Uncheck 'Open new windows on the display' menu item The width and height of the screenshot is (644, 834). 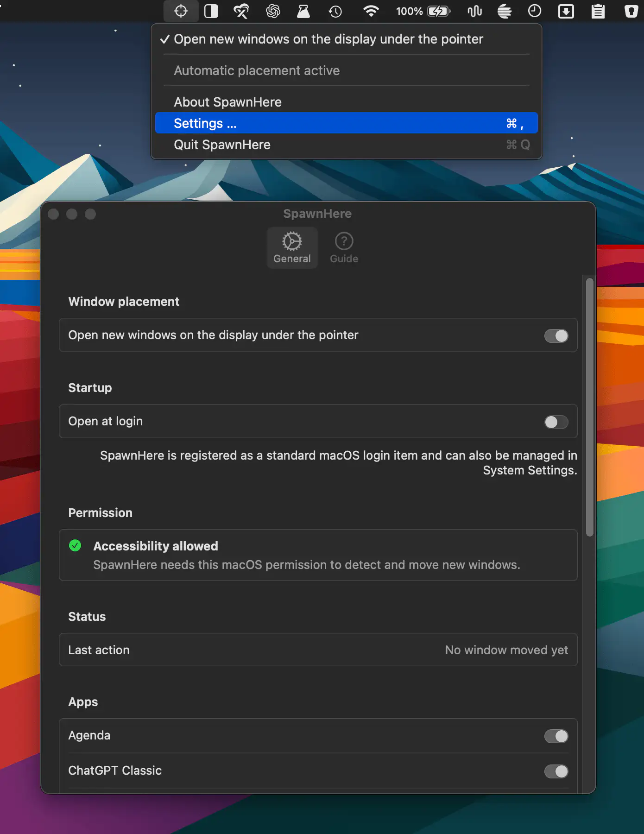tap(347, 39)
